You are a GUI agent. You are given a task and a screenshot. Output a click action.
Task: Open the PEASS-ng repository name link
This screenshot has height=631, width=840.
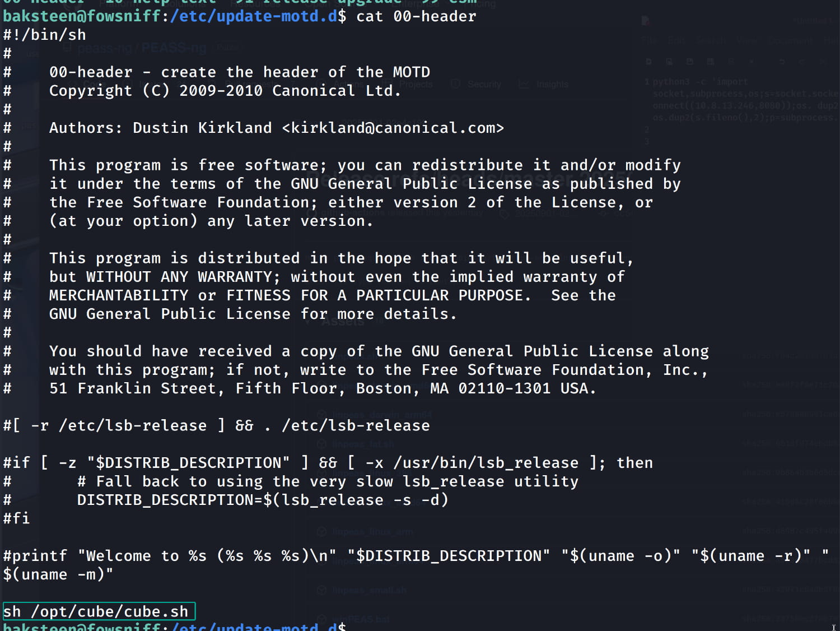tap(174, 48)
